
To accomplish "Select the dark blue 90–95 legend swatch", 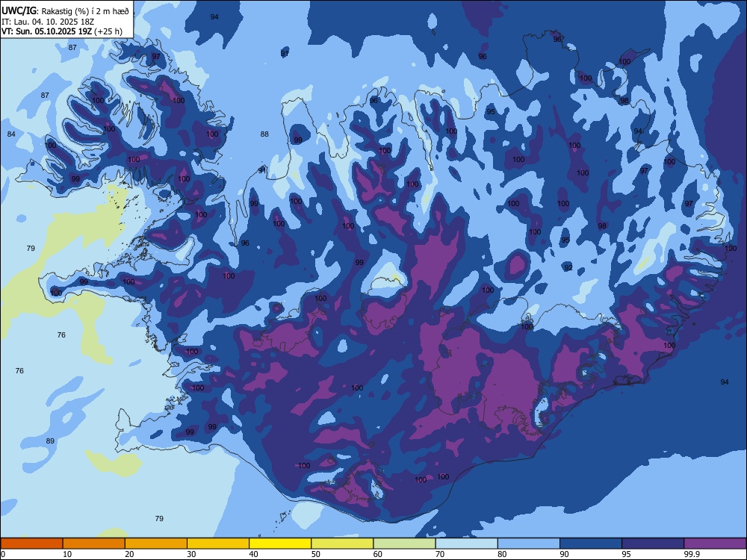I will tap(591, 544).
